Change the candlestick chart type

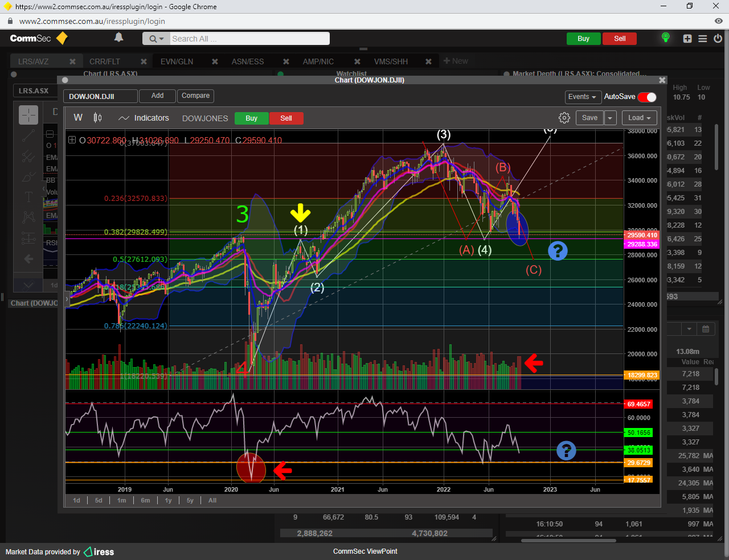click(97, 118)
